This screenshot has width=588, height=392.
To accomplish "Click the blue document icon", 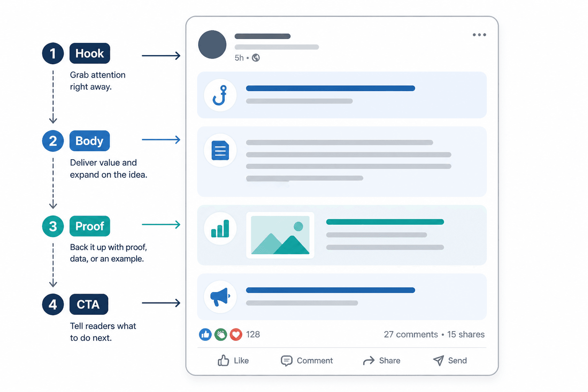I will pyautogui.click(x=220, y=150).
